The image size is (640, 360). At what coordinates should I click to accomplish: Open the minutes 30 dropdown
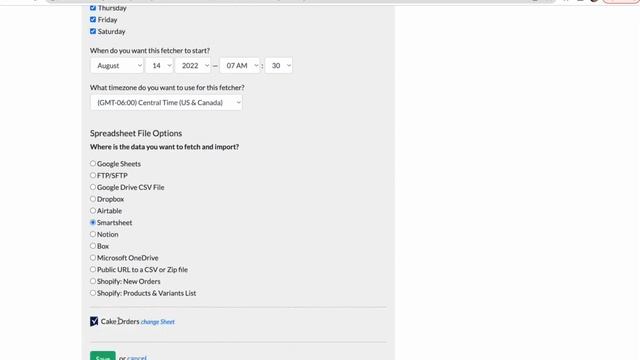(279, 66)
